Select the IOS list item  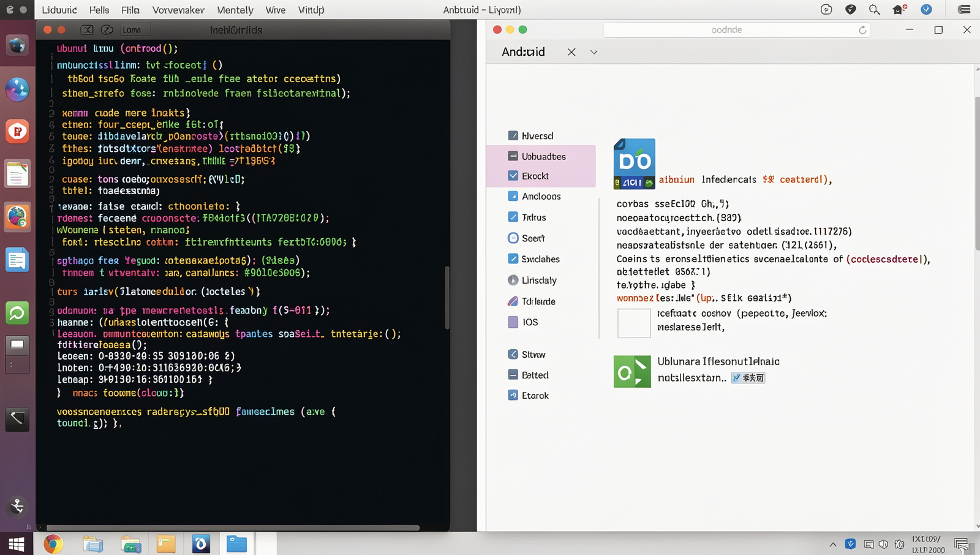click(523, 322)
